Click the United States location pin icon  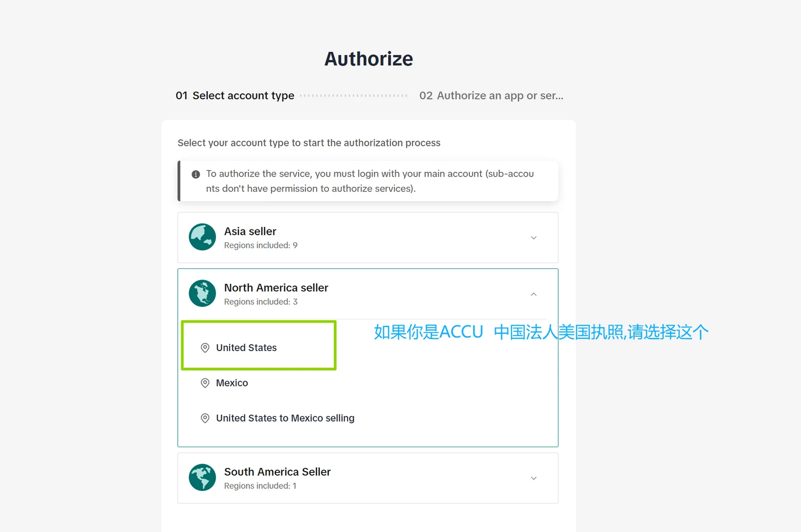205,348
